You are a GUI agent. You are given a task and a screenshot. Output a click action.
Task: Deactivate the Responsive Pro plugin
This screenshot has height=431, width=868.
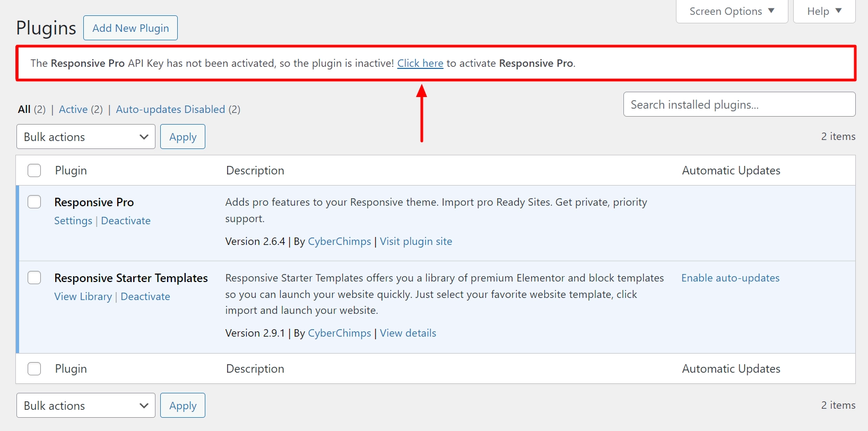pyautogui.click(x=126, y=221)
